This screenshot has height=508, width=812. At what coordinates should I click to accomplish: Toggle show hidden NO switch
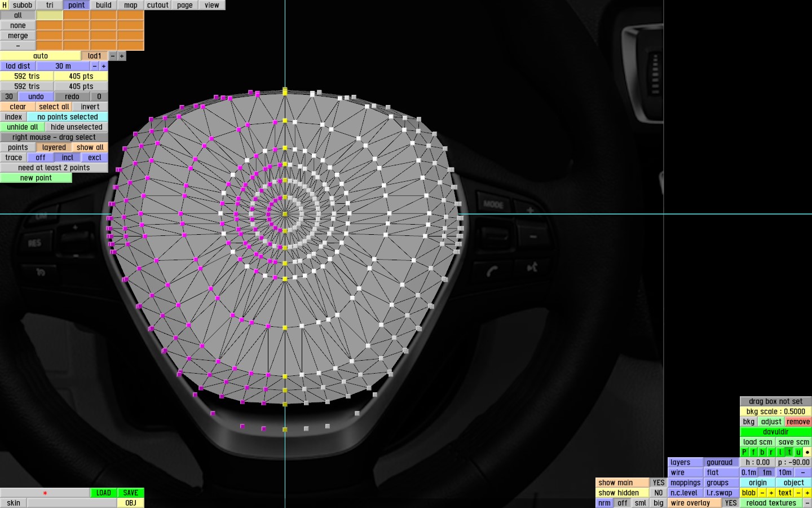[659, 493]
